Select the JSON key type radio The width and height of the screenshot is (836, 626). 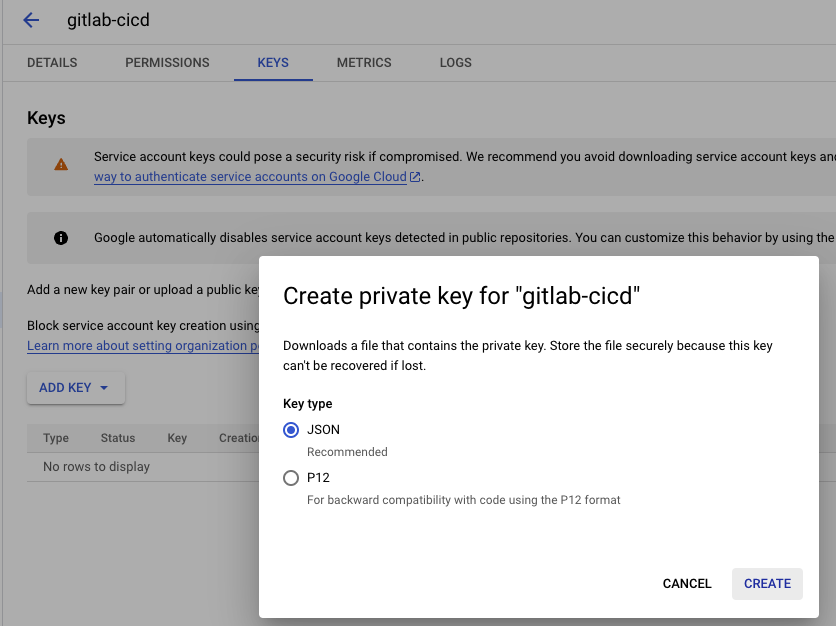[x=291, y=430]
